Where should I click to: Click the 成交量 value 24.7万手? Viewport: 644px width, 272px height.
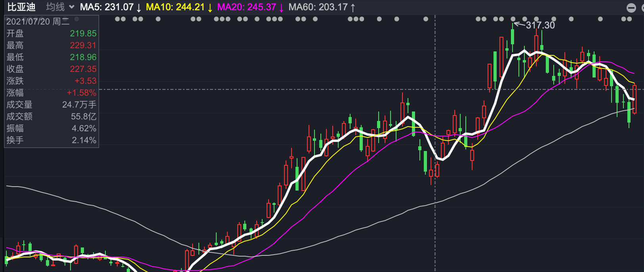(x=79, y=105)
